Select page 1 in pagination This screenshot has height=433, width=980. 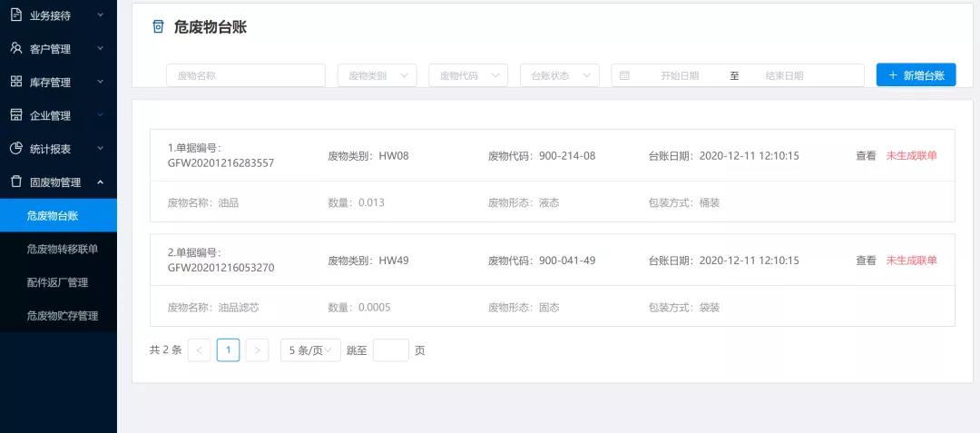click(x=228, y=350)
